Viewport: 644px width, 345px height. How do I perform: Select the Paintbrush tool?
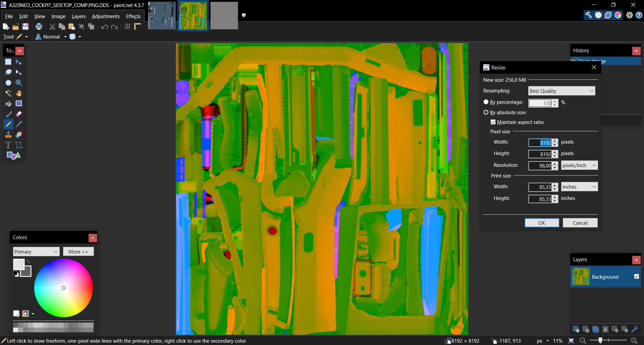8,114
